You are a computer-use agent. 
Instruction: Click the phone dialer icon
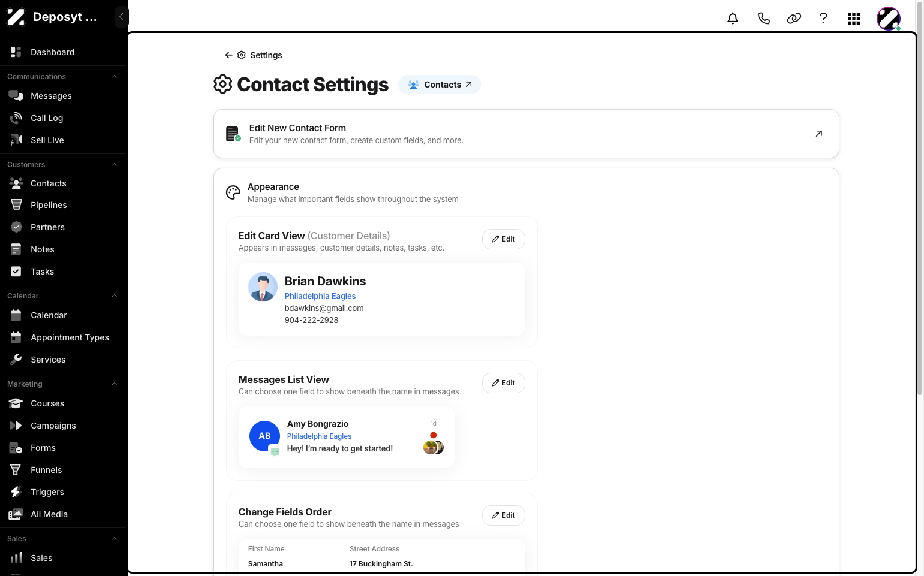click(763, 19)
